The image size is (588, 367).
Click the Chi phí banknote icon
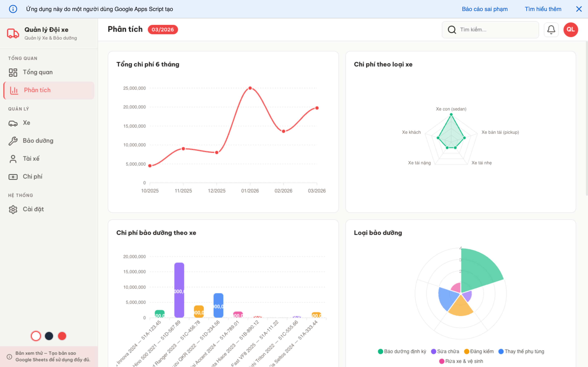point(13,177)
